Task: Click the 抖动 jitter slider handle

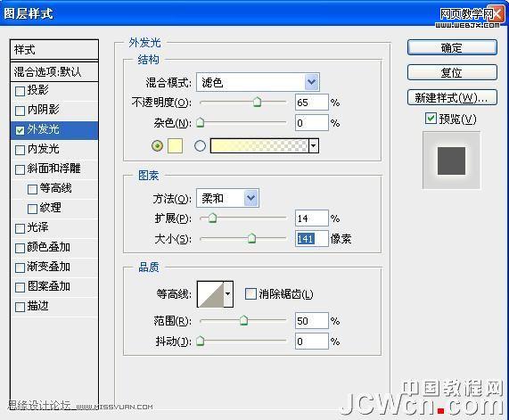Action: (x=201, y=341)
